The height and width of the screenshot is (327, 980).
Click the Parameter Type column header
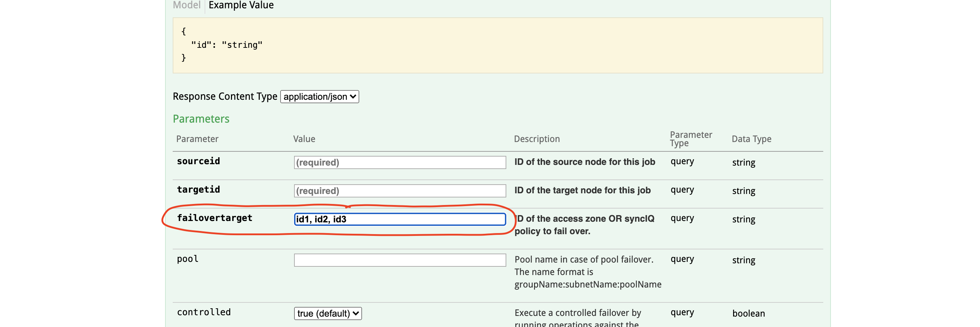click(x=691, y=139)
